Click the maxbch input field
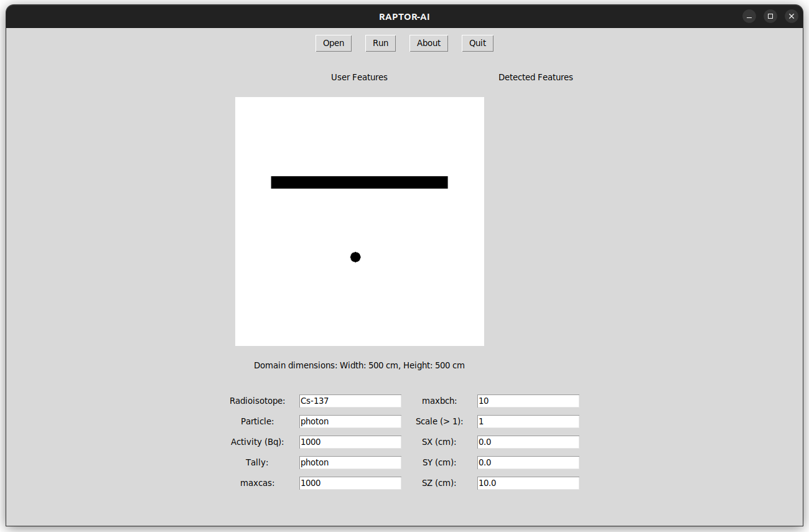Screen dimensions: 809x532 pos(528,401)
